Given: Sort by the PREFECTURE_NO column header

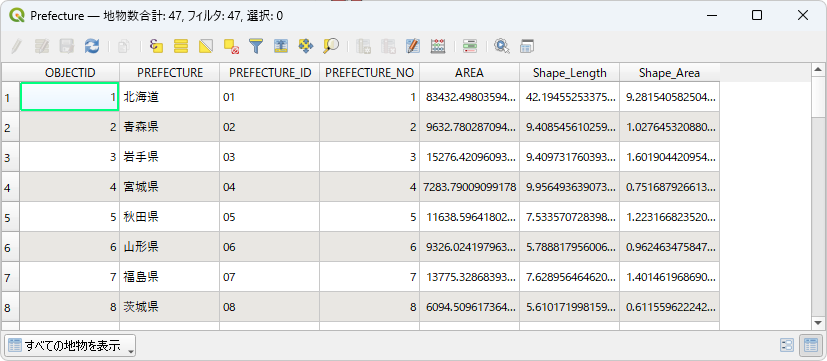Looking at the screenshot, I should 370,73.
